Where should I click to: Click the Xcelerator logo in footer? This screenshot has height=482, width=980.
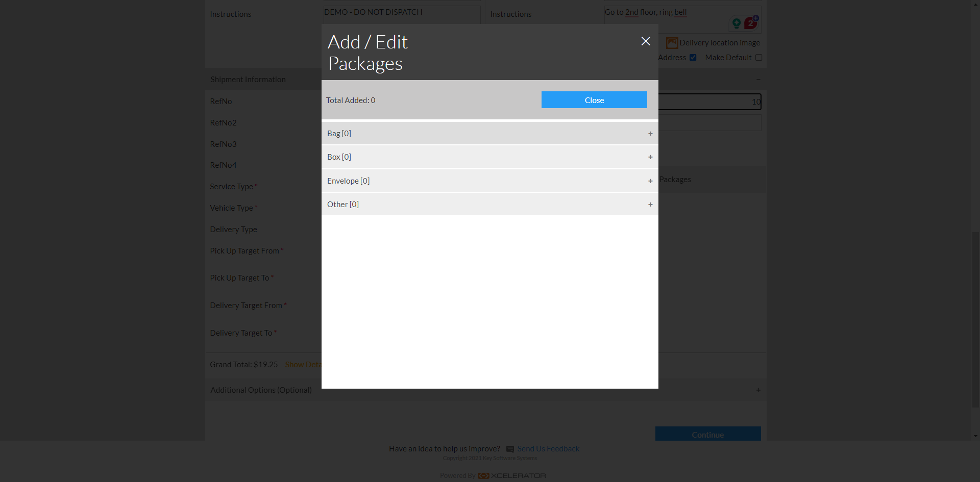512,476
